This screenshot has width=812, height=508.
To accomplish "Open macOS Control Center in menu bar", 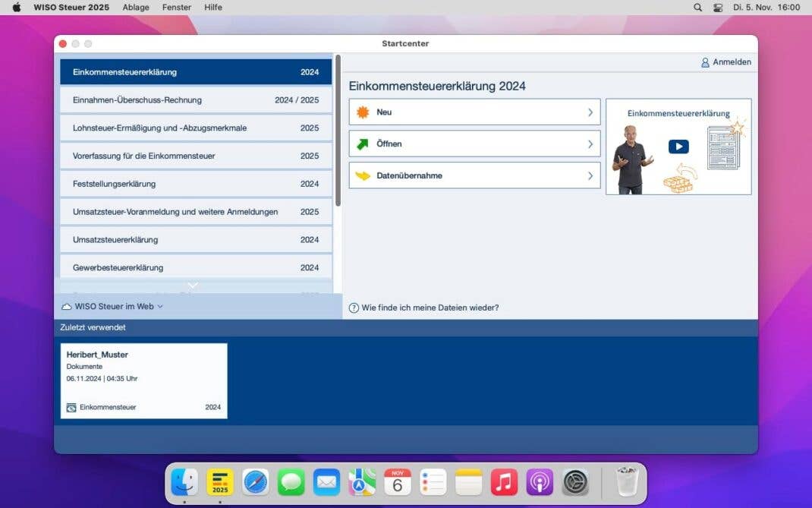I will [718, 8].
